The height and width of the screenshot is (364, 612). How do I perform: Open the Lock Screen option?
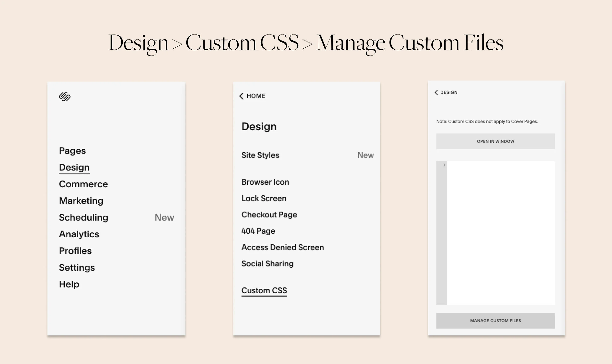pos(264,198)
